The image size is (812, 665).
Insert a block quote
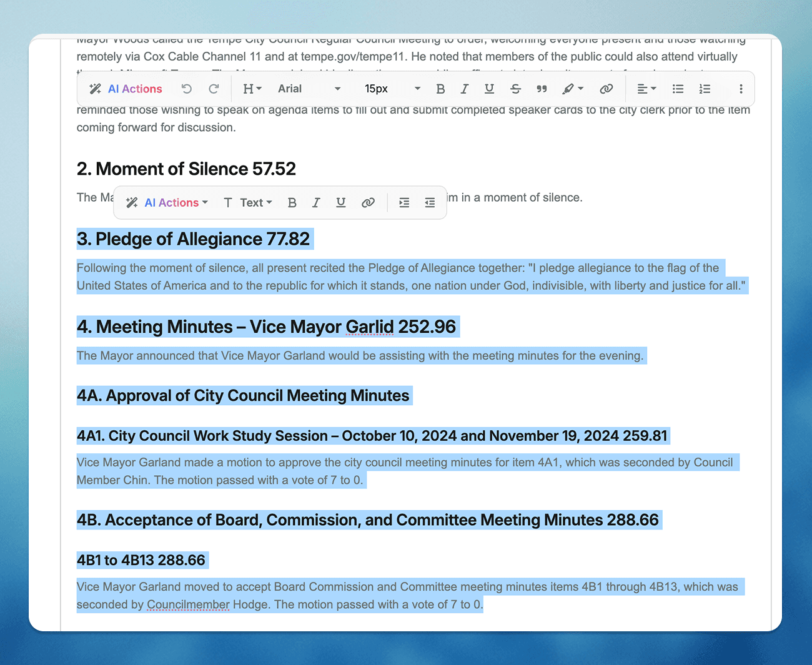tap(542, 89)
